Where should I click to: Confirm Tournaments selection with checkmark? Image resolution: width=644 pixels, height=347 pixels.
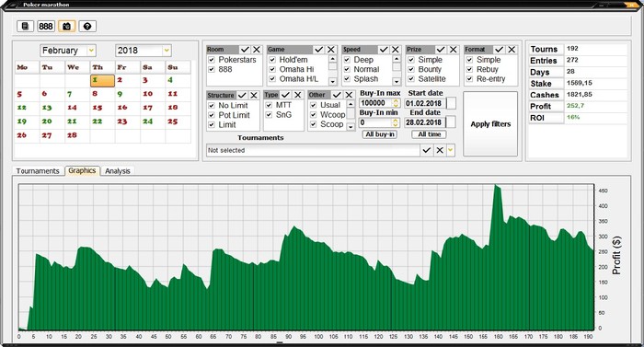coord(427,150)
